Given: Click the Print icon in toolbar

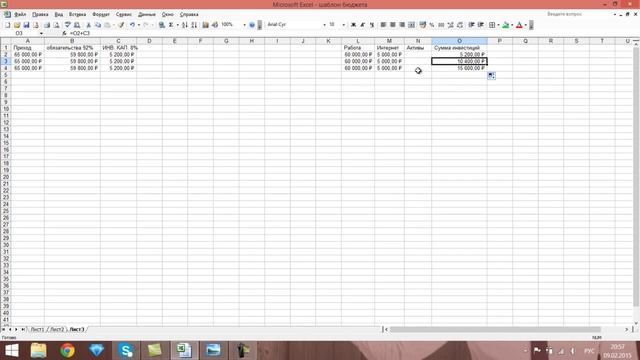Looking at the screenshot, I should click(x=47, y=25).
